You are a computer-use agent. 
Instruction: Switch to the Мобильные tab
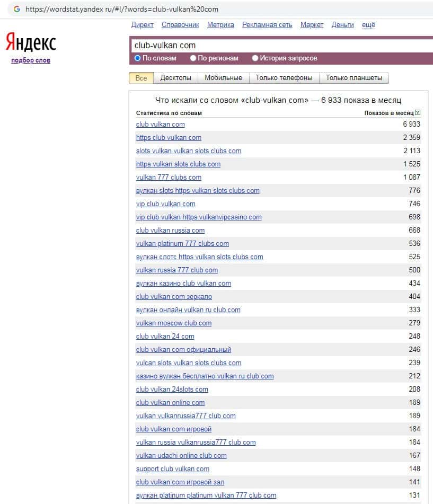(x=224, y=78)
